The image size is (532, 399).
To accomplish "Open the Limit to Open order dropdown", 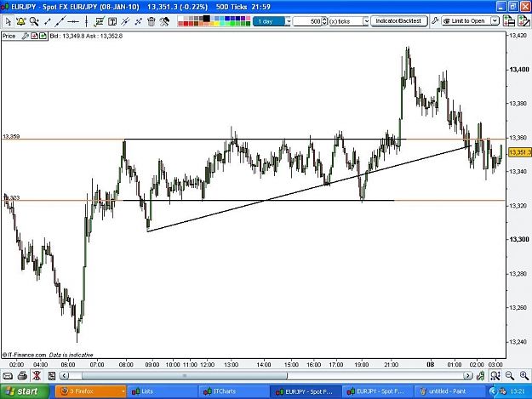I will pyautogui.click(x=495, y=21).
